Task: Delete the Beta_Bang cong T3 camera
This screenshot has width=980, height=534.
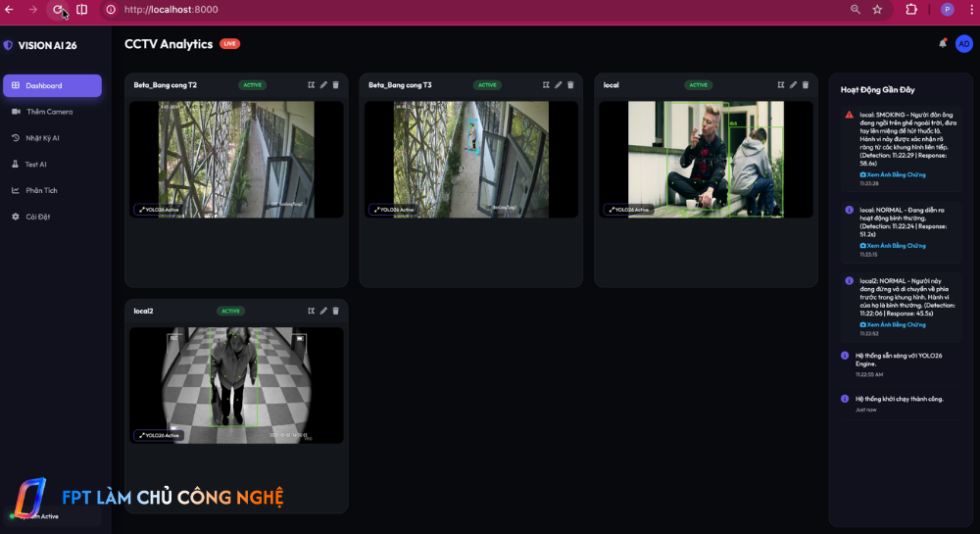Action: point(570,85)
